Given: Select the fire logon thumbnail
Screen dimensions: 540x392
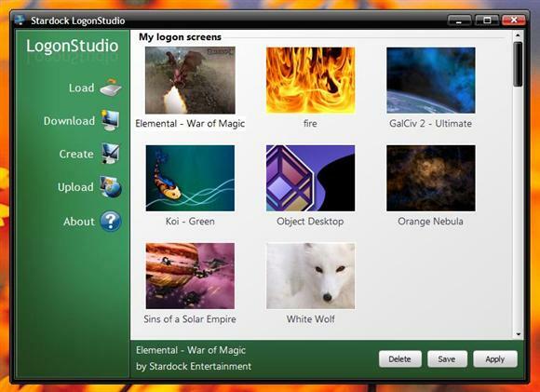Looking at the screenshot, I should coord(310,80).
